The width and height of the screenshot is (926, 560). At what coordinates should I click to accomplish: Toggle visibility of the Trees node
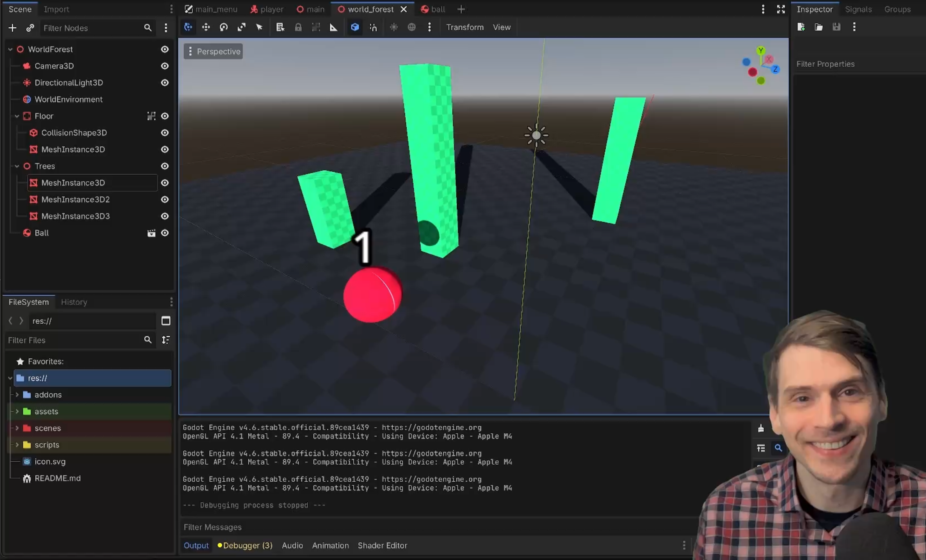point(165,166)
